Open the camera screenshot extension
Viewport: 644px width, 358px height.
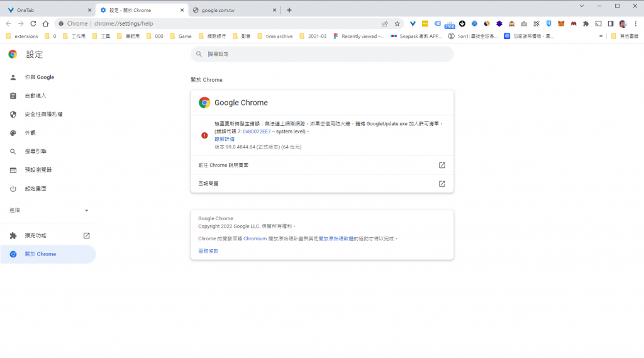pos(524,23)
